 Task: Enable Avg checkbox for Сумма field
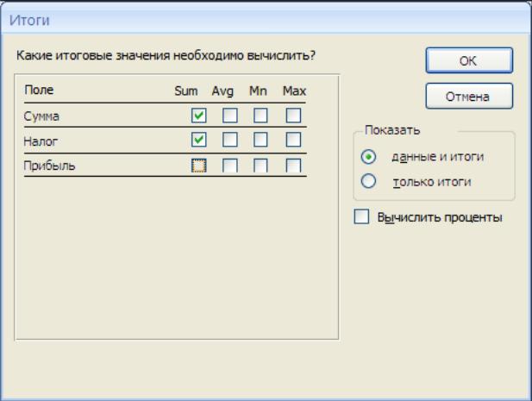click(230, 116)
